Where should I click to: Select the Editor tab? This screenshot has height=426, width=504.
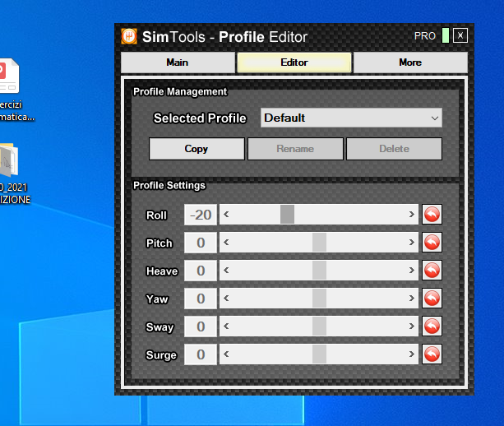(x=294, y=63)
